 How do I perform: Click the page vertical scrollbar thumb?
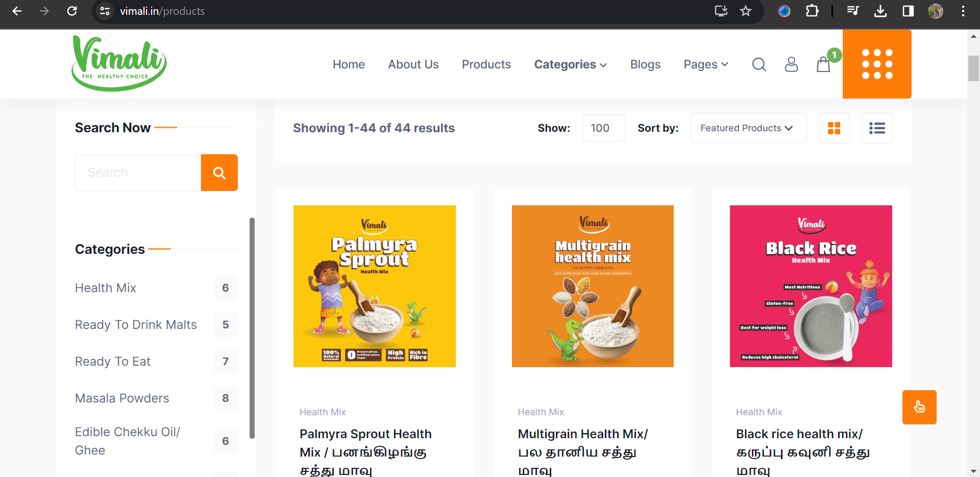973,68
